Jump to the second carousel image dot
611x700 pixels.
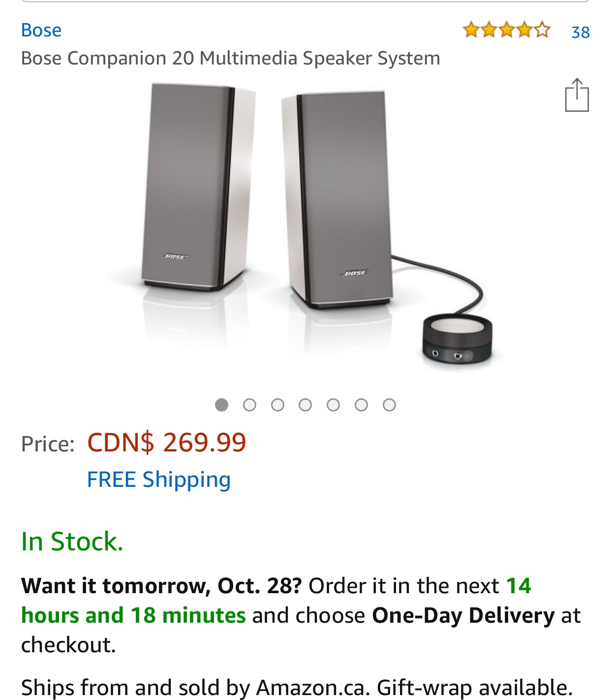250,405
